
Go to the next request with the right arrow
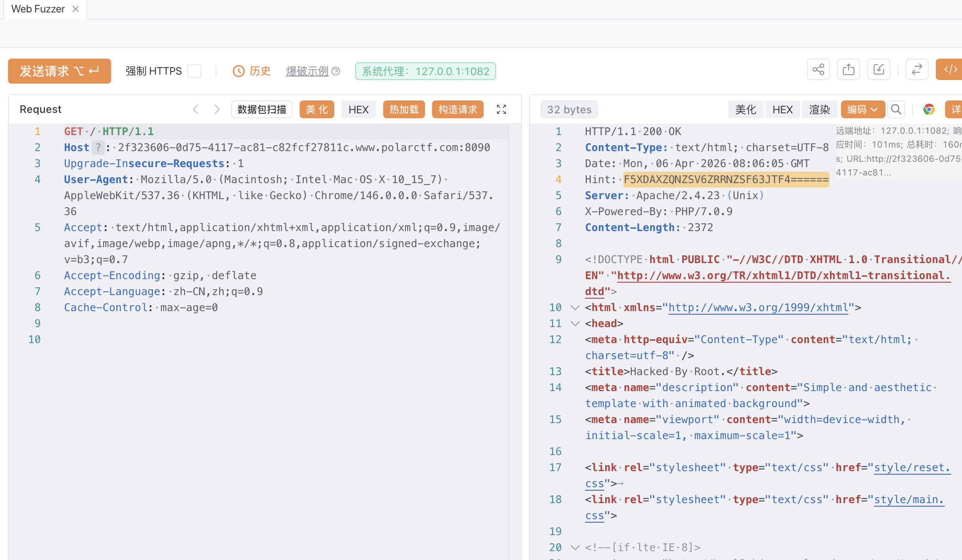217,109
